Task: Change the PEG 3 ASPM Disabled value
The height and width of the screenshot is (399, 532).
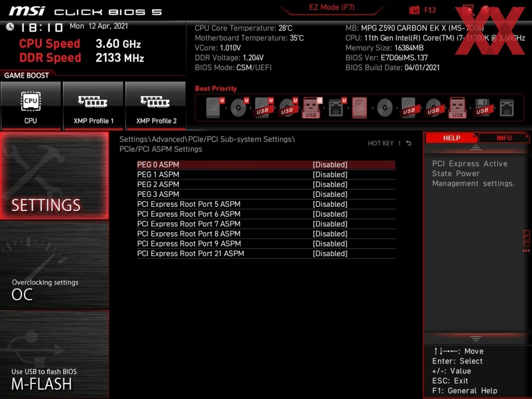Action: [330, 194]
